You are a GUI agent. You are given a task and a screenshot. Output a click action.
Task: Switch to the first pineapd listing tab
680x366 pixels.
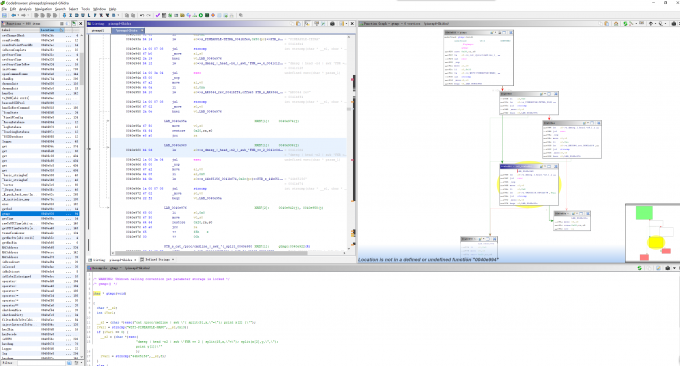[98, 30]
